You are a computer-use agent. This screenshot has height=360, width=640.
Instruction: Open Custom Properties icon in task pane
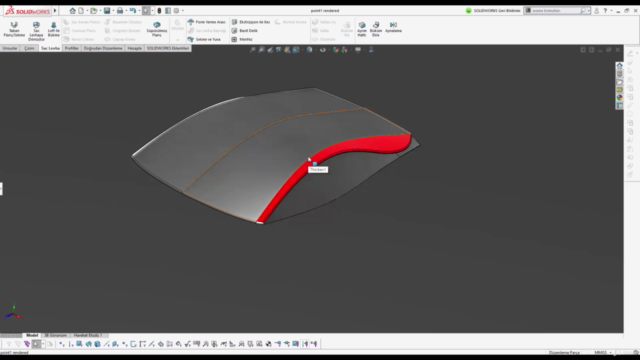coord(620,106)
